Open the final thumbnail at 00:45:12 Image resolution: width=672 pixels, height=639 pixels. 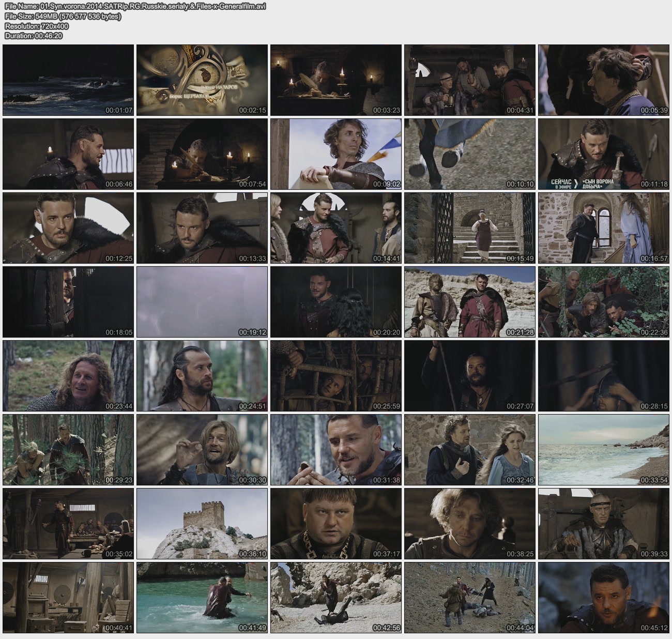pyautogui.click(x=604, y=598)
